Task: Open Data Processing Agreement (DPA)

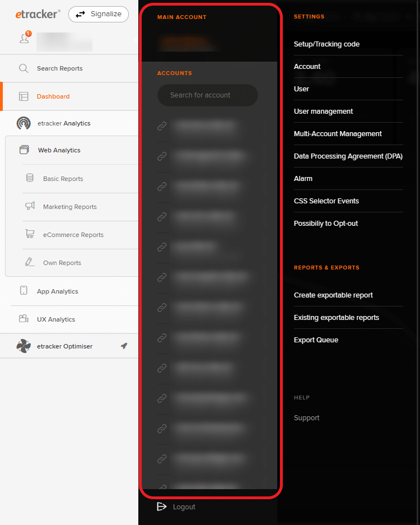Action: (x=348, y=156)
